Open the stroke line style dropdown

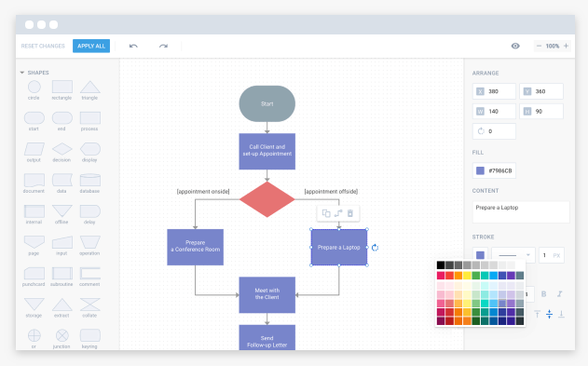[x=513, y=255]
